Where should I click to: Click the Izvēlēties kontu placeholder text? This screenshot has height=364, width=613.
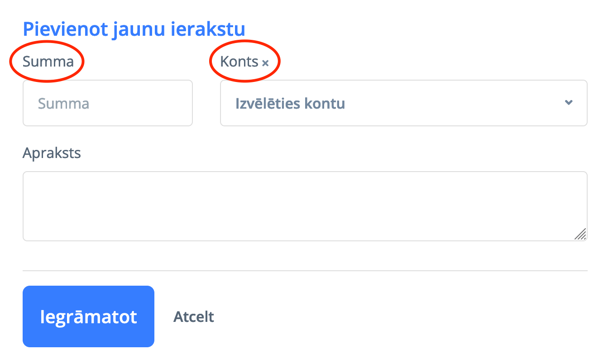(290, 104)
